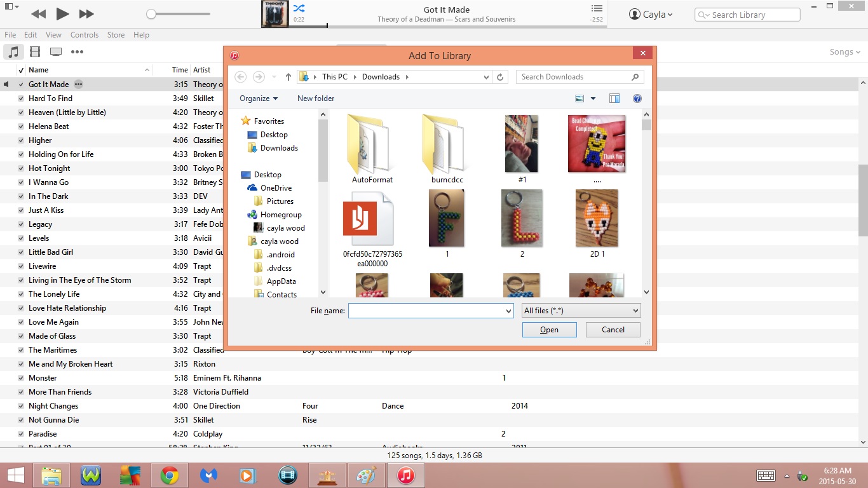This screenshot has height=488, width=868.
Task: Uncheck Heaven (Little by Little) checkbox
Action: click(21, 112)
